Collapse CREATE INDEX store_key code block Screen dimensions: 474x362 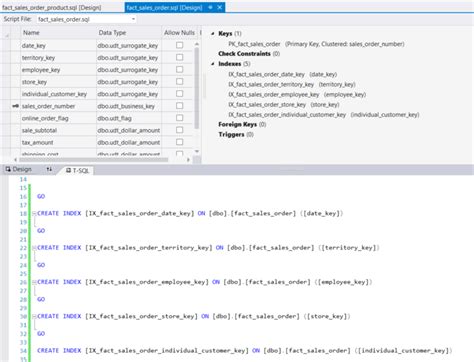[x=34, y=316]
